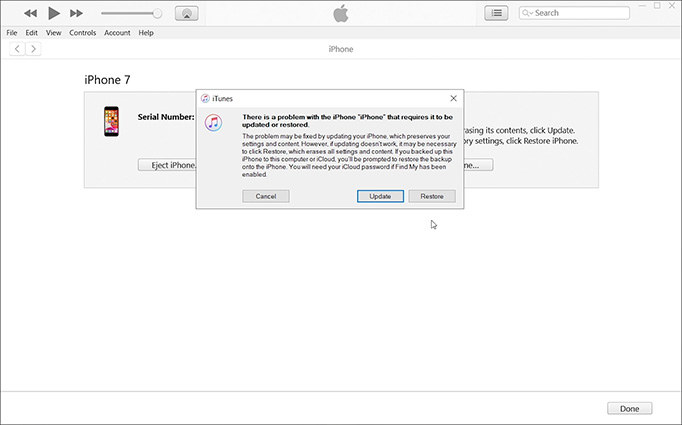
Task: Close the main iTunes window
Action: (672, 6)
